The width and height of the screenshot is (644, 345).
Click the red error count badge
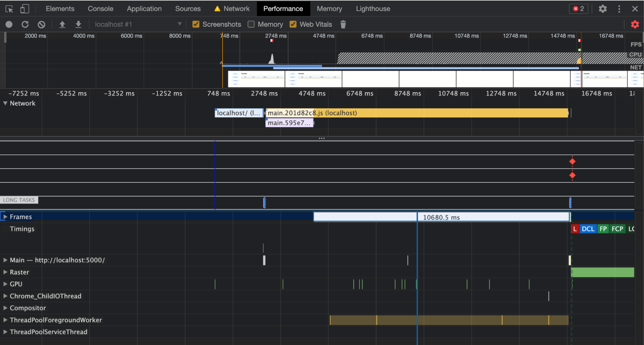coord(579,9)
